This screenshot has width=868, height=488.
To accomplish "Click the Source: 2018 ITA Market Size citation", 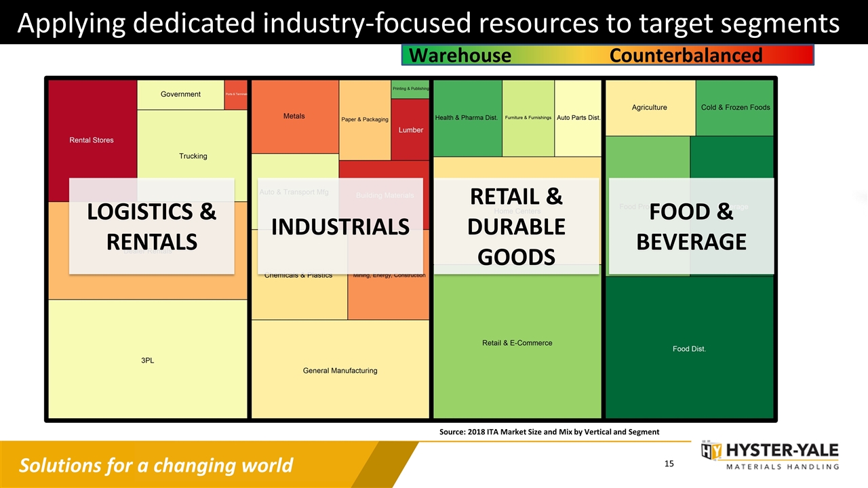I will pyautogui.click(x=549, y=432).
